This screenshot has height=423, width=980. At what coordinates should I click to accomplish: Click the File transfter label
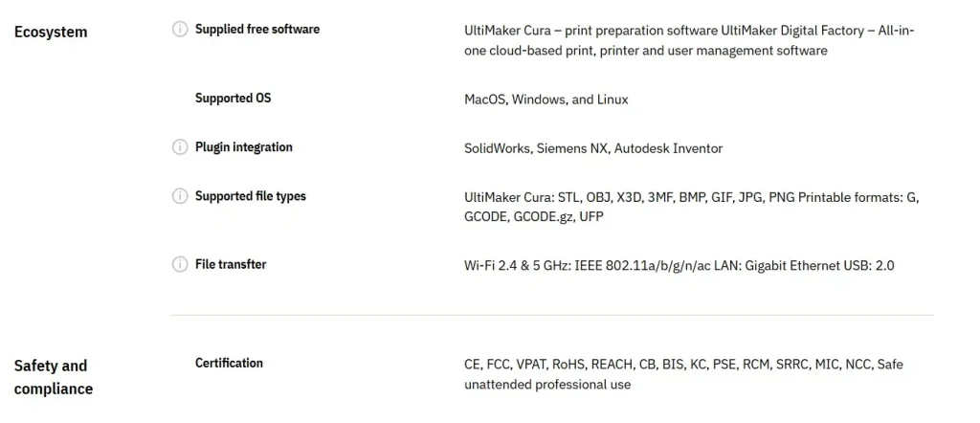(231, 264)
